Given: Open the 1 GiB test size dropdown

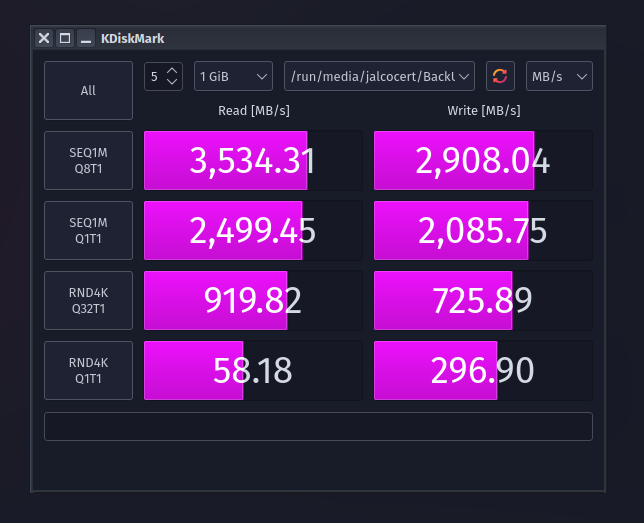Looking at the screenshot, I should 234,76.
